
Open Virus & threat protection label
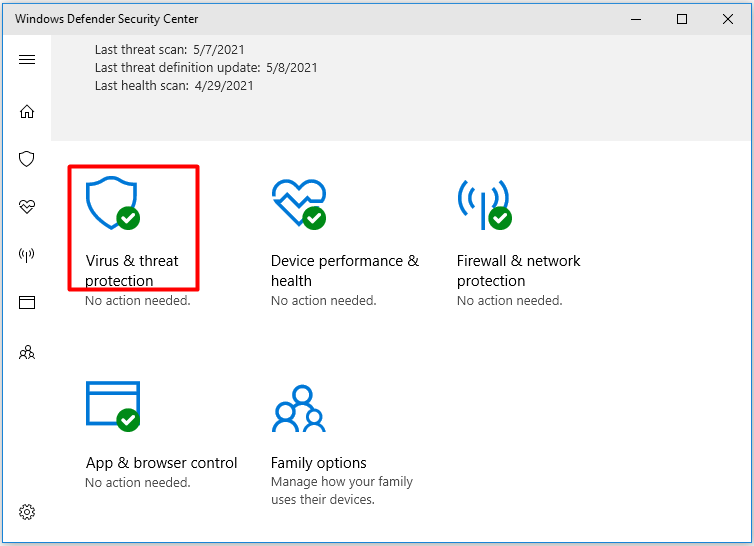point(132,270)
